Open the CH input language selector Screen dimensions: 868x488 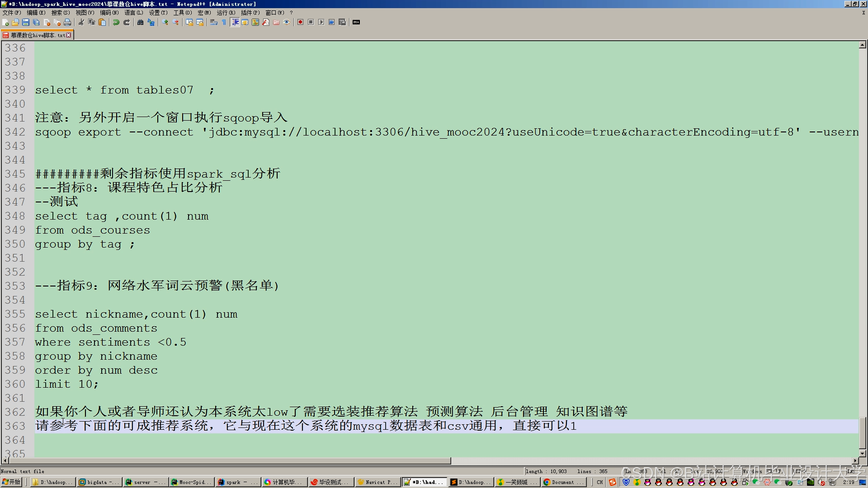pyautogui.click(x=599, y=482)
